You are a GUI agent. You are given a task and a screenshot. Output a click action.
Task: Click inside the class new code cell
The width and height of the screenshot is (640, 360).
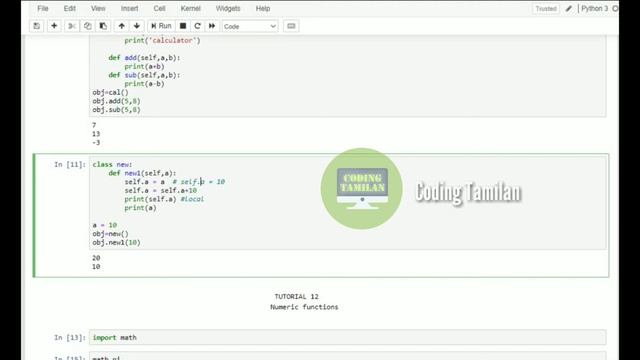click(348, 203)
